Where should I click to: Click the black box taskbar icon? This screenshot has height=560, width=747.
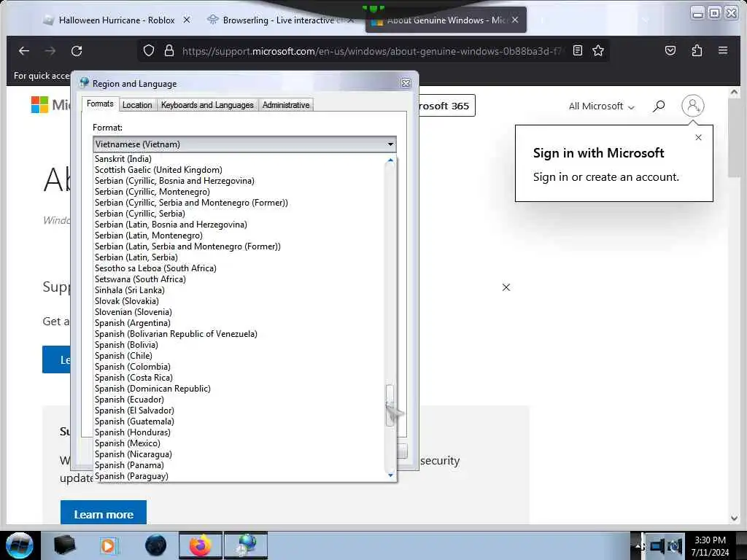click(64, 545)
